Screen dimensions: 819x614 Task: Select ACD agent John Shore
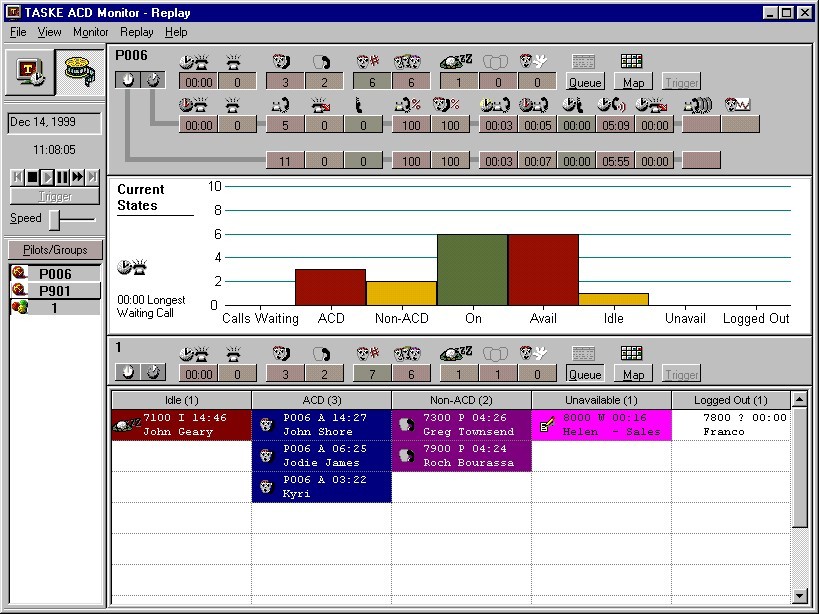tap(322, 425)
